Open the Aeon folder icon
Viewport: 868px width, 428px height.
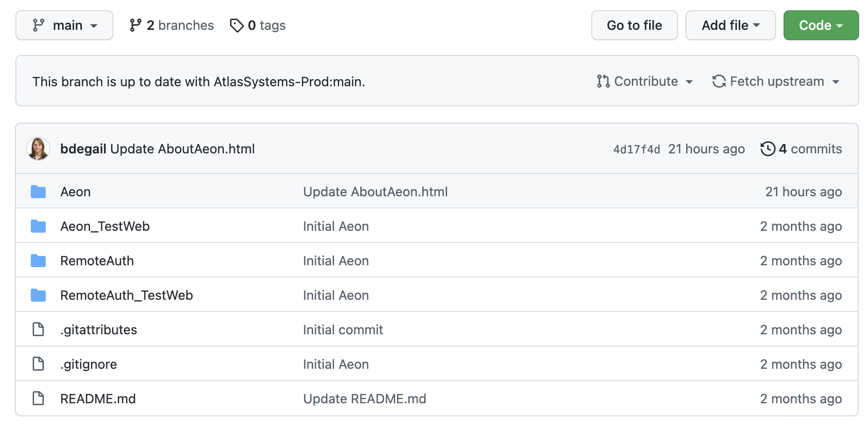click(38, 191)
